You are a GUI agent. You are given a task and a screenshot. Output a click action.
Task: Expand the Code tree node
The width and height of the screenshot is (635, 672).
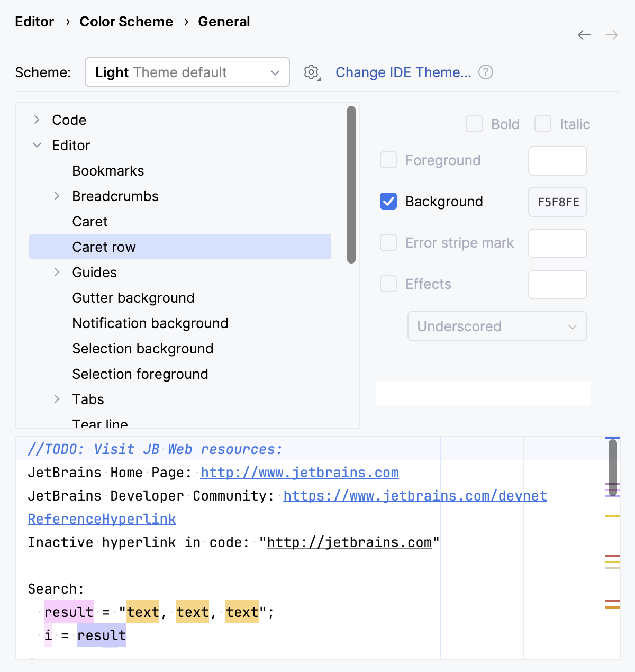36,120
